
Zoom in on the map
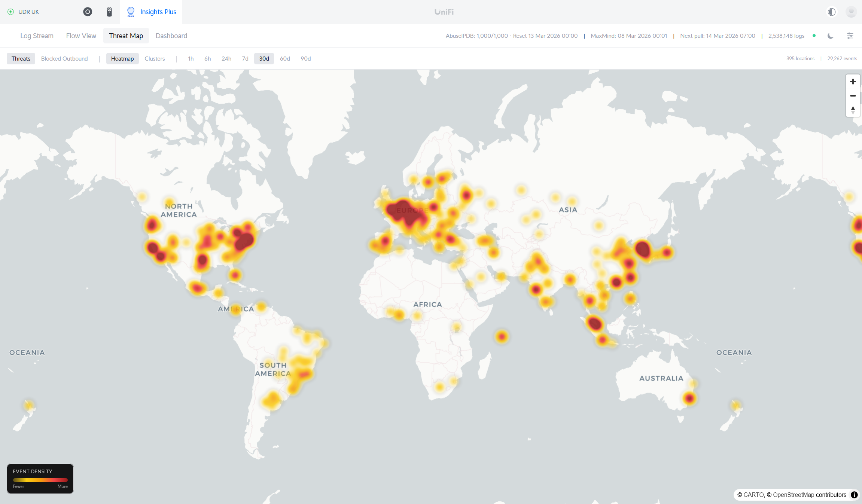[x=853, y=82]
